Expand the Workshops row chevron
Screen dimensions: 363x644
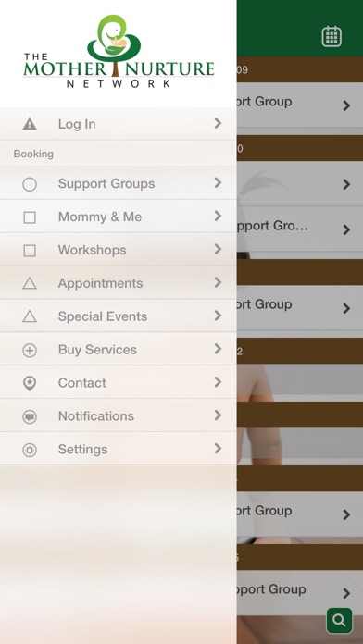click(x=218, y=249)
